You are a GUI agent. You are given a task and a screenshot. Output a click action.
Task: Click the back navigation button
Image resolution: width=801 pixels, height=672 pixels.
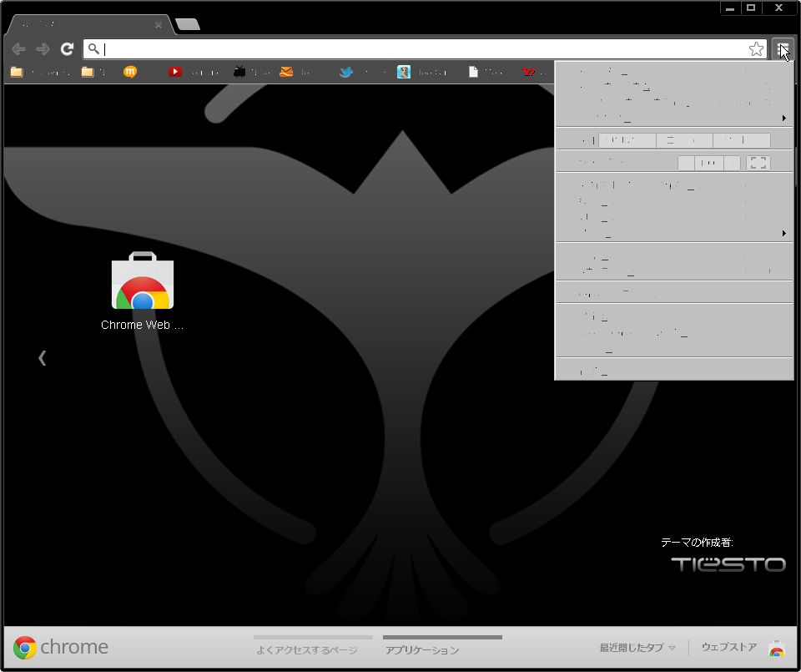(18, 48)
